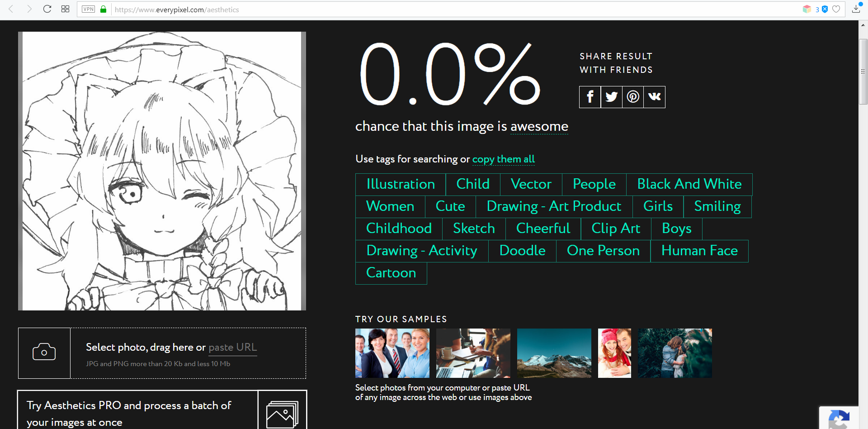Image resolution: width=868 pixels, height=429 pixels.
Task: Select the Drawing - Activity tag
Action: 422,251
